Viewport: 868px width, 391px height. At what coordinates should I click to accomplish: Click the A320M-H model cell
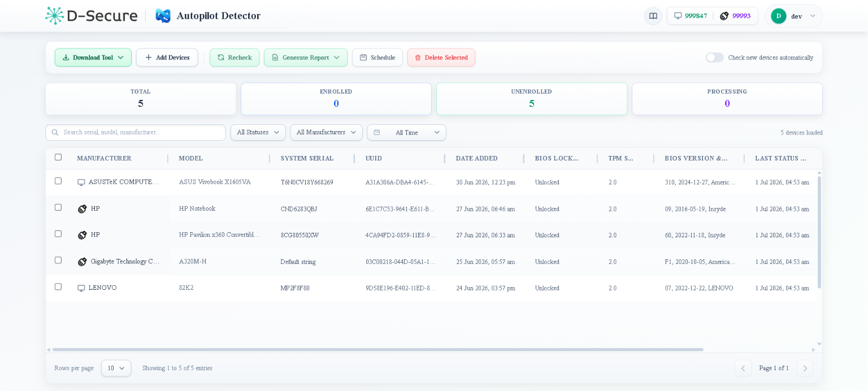[x=193, y=262]
